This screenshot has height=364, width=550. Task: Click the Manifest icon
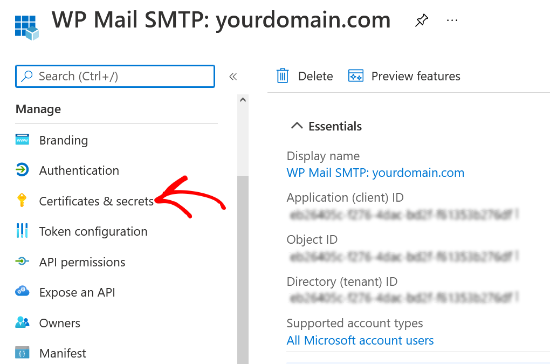(x=22, y=352)
